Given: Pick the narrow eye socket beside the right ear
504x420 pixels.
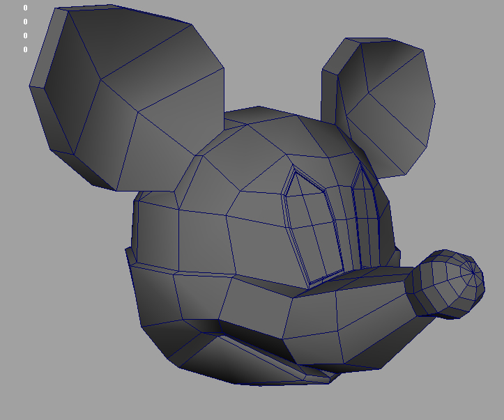Looking at the screenshot, I should click(367, 215).
